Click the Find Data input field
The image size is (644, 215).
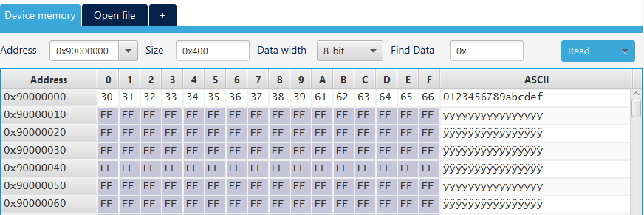pos(486,51)
